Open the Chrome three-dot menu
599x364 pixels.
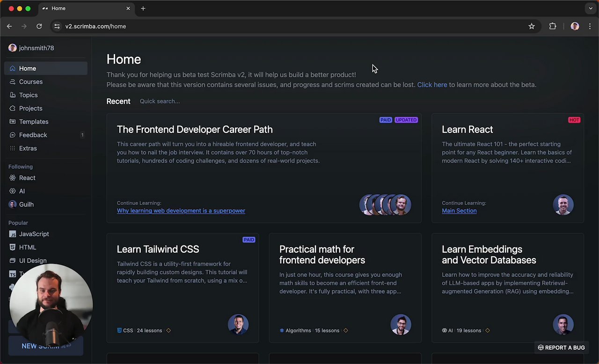pyautogui.click(x=590, y=27)
